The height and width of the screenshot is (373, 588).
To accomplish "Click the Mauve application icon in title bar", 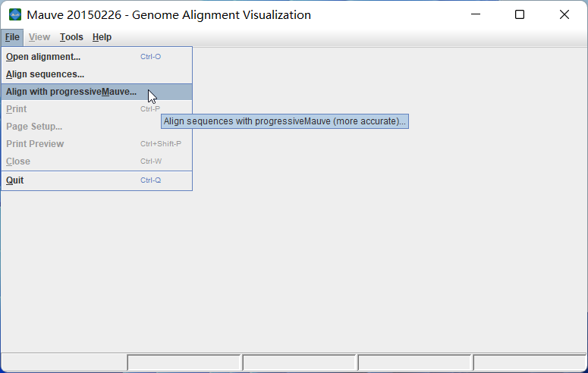I will (15, 15).
